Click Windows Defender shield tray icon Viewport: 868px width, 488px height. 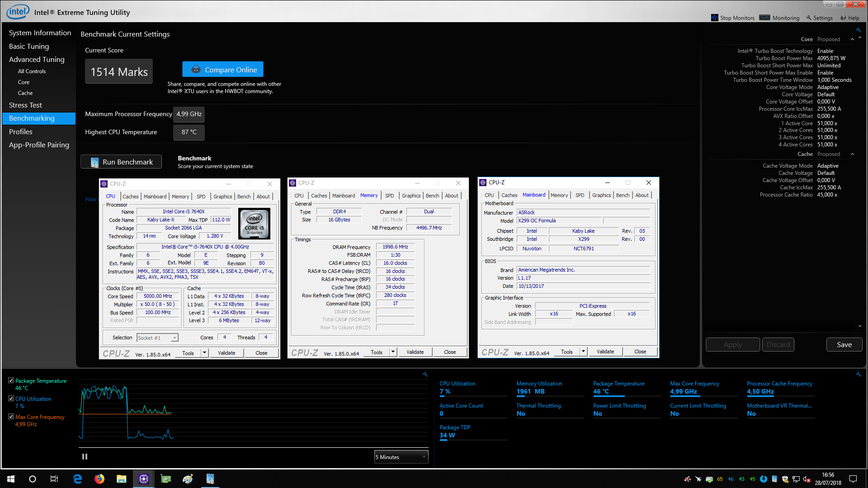coord(785,479)
